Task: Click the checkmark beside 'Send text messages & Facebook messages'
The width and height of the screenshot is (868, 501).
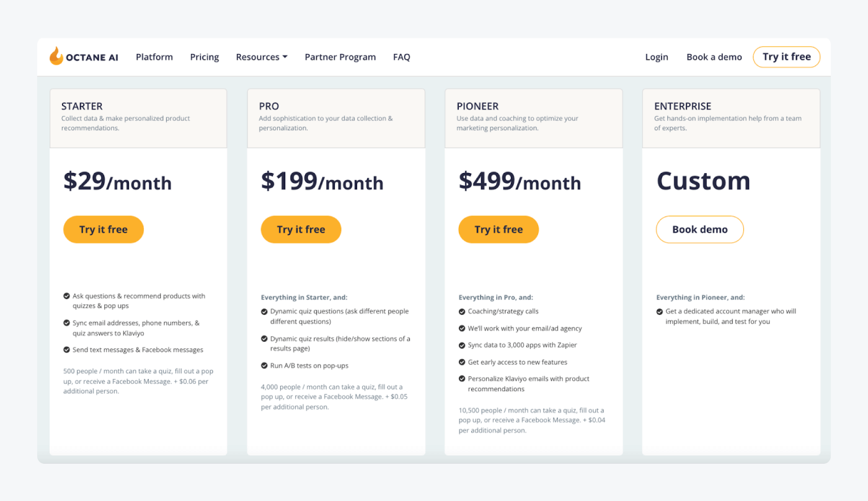Action: [66, 350]
